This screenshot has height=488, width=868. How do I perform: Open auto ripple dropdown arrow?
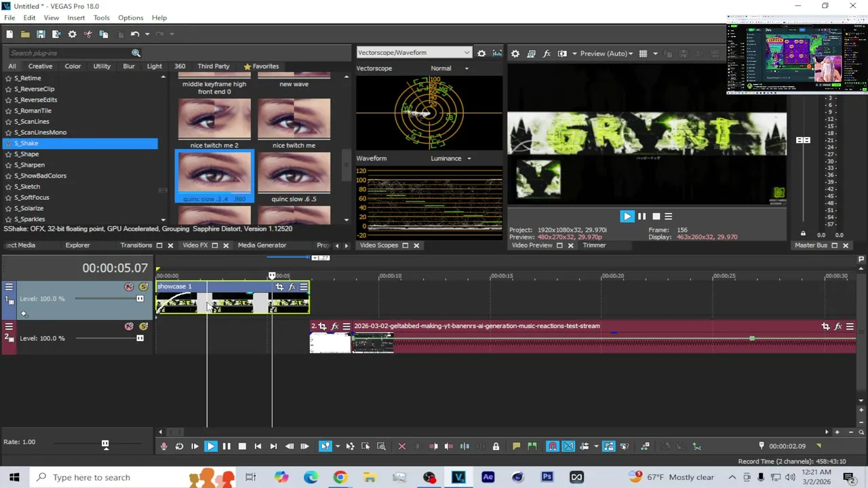click(596, 446)
